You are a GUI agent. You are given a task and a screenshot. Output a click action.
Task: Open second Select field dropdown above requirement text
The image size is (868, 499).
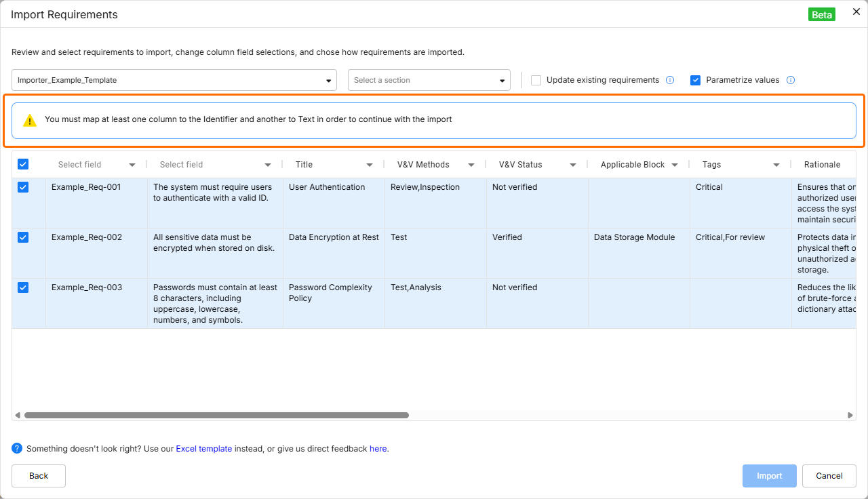click(215, 165)
